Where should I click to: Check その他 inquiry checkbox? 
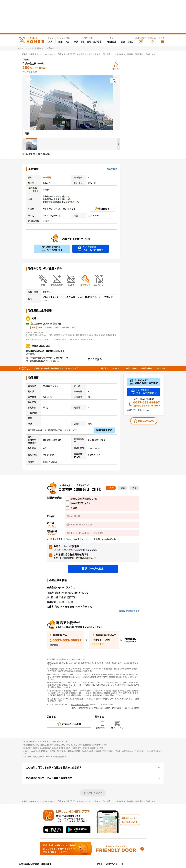tap(68, 508)
